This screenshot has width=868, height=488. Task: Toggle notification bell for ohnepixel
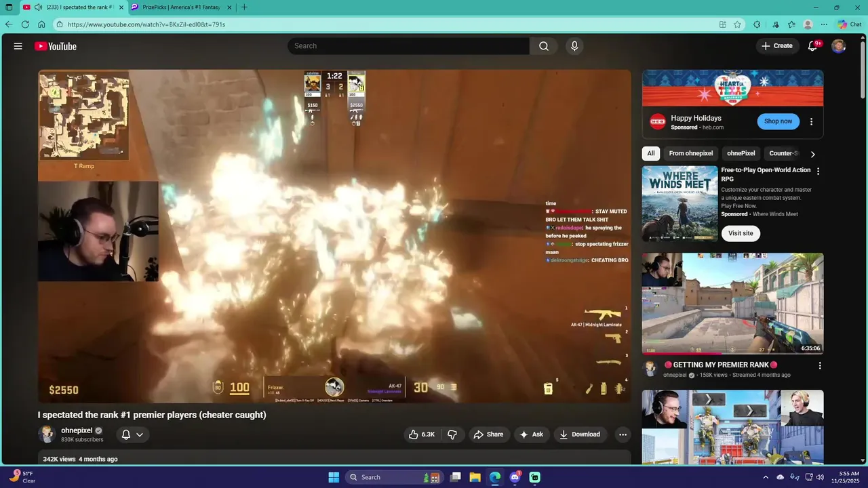pos(132,434)
